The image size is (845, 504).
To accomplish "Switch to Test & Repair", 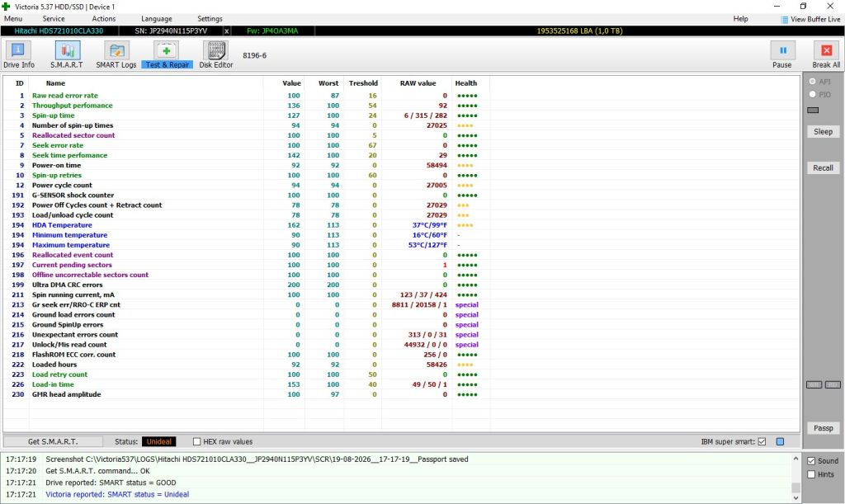I will tap(167, 55).
